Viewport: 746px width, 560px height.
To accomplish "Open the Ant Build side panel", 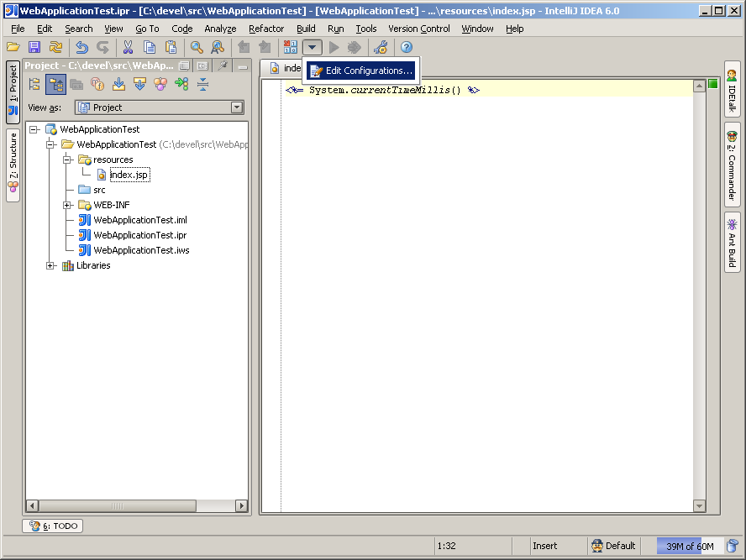I will click(733, 243).
